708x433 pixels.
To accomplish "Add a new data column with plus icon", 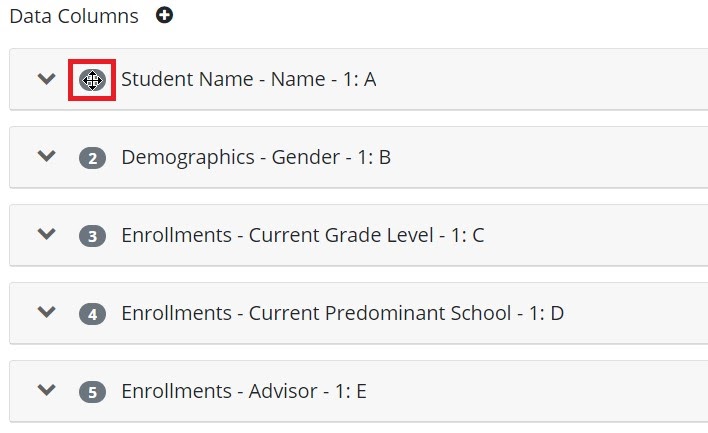I will click(164, 15).
